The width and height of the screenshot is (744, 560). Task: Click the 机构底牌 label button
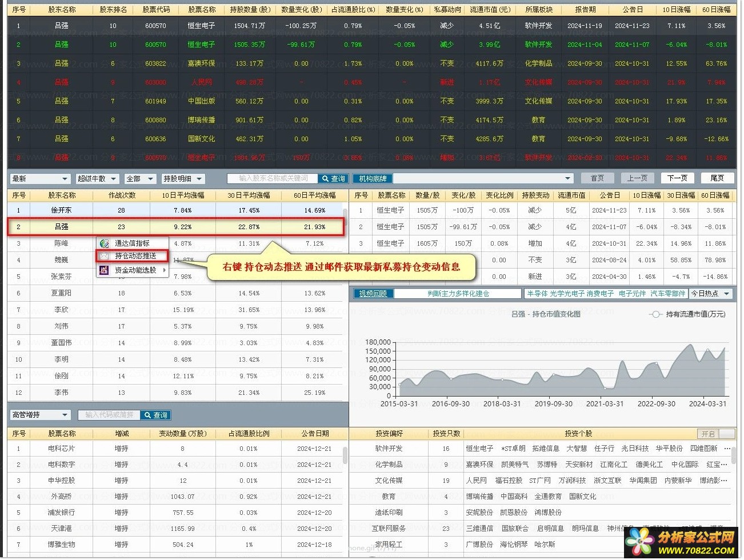373,179
